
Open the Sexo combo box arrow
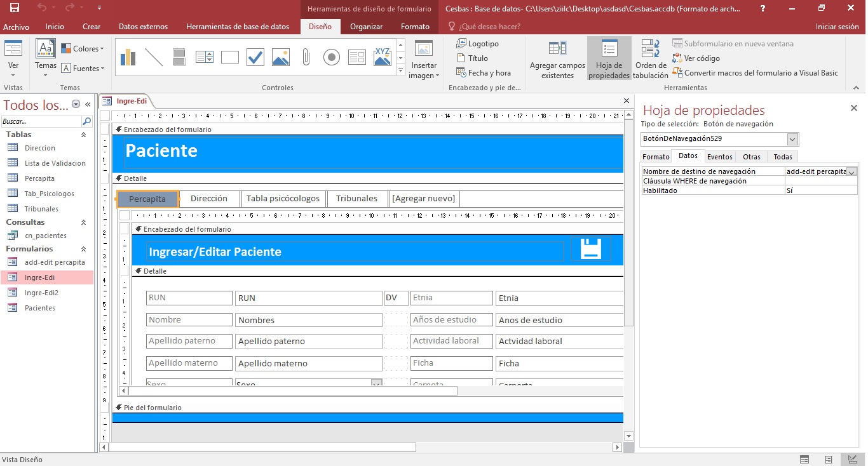376,383
